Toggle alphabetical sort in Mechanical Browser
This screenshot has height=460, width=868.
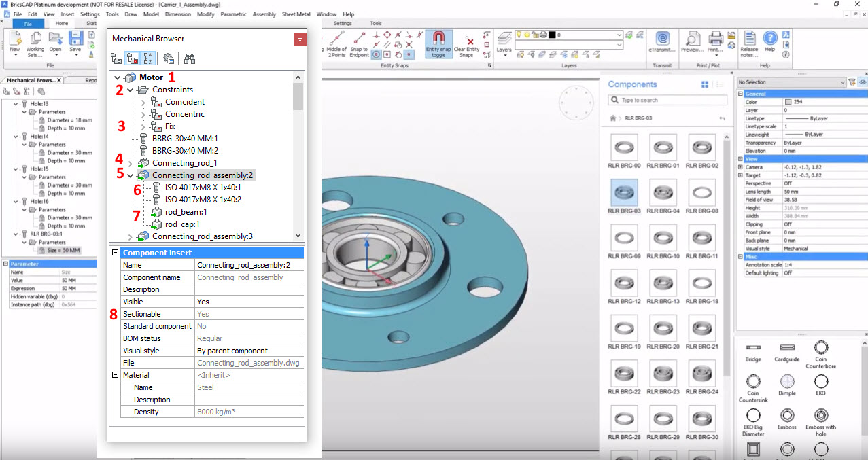point(148,59)
